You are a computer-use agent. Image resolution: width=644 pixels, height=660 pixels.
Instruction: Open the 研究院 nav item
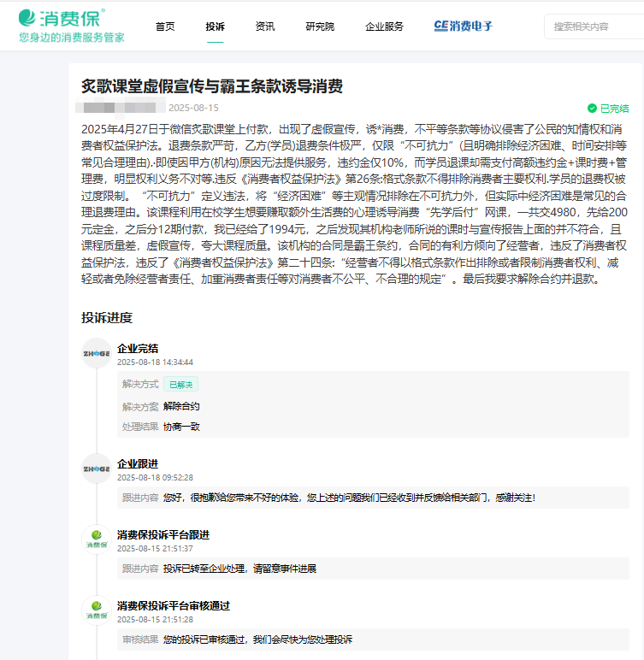coord(320,27)
